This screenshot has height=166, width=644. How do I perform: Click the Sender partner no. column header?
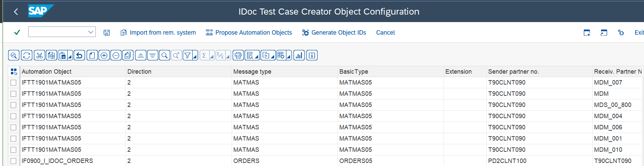coord(513,72)
